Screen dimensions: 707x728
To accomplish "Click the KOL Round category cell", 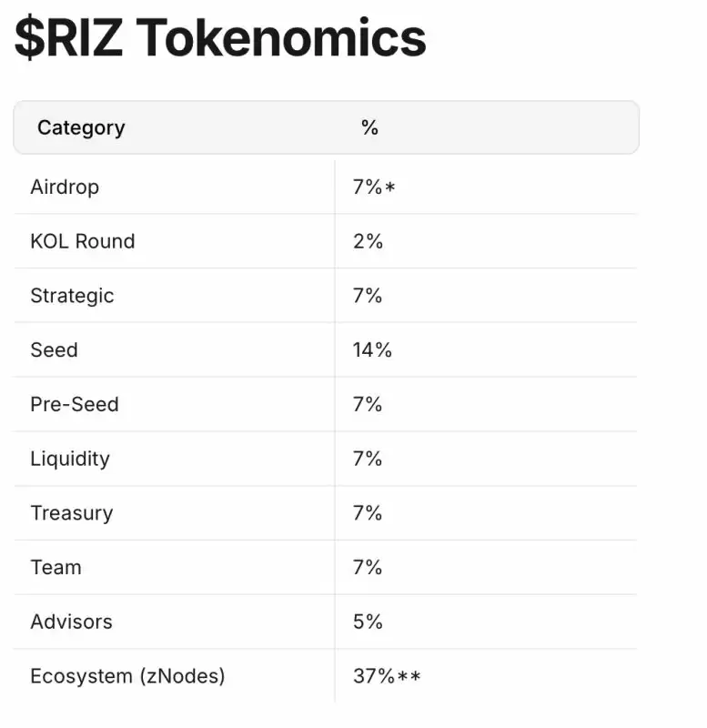I will [x=83, y=241].
